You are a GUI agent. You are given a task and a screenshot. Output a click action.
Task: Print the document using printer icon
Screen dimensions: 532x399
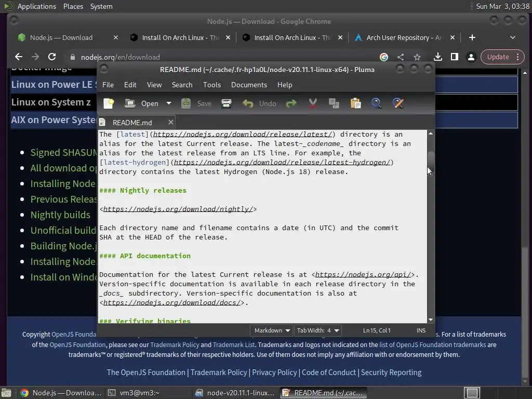(227, 103)
